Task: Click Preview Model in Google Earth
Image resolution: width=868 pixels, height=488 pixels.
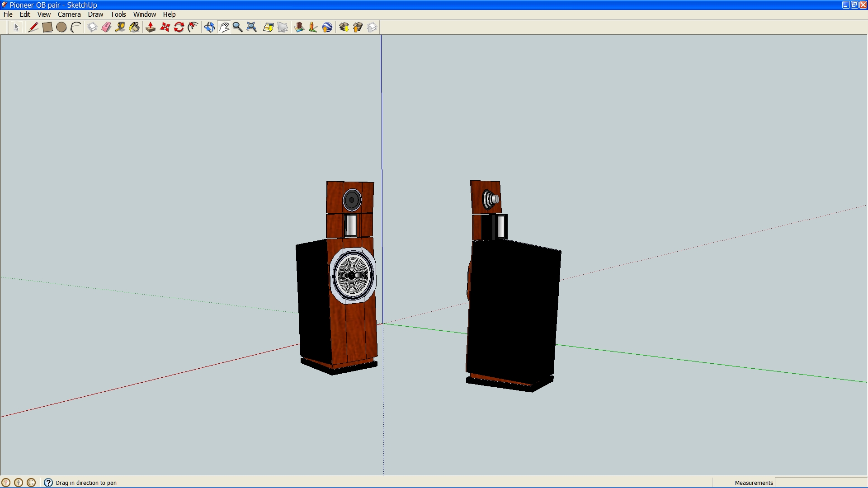Action: pos(327,28)
